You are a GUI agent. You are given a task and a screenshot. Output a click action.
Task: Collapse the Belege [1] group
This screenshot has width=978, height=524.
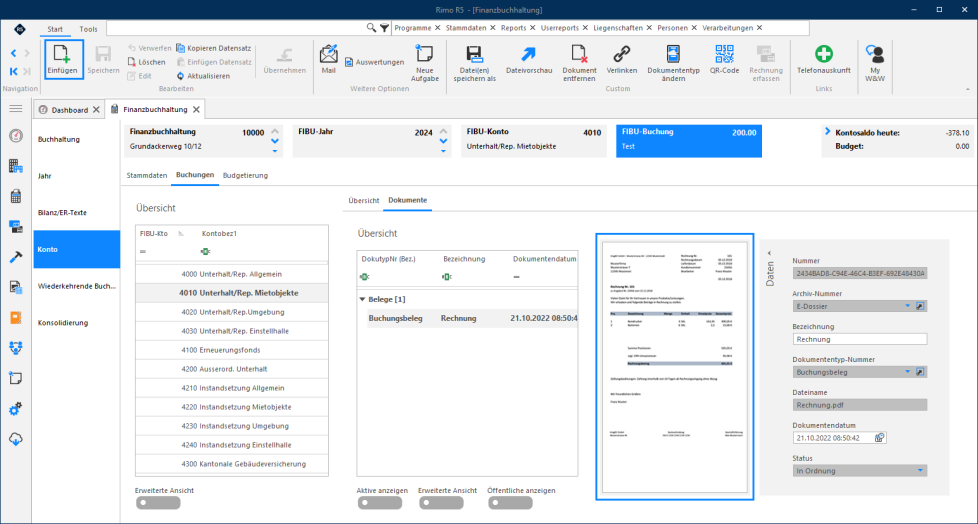(x=362, y=299)
